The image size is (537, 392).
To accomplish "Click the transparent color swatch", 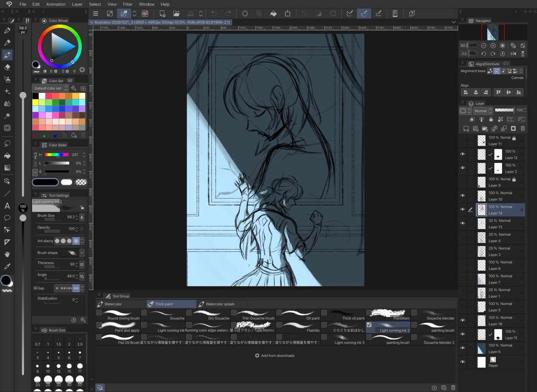I will point(81,182).
